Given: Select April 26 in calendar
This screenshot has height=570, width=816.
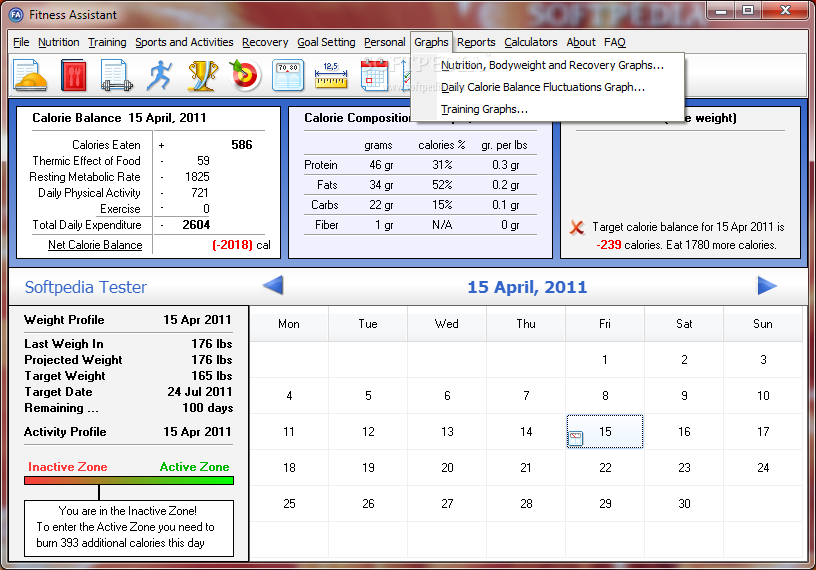Looking at the screenshot, I should click(x=368, y=503).
